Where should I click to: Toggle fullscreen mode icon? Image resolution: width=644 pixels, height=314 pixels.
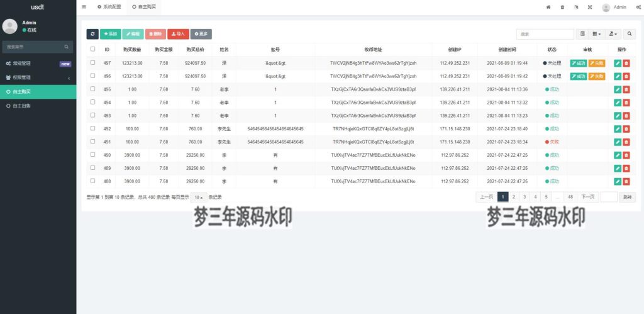tap(589, 8)
